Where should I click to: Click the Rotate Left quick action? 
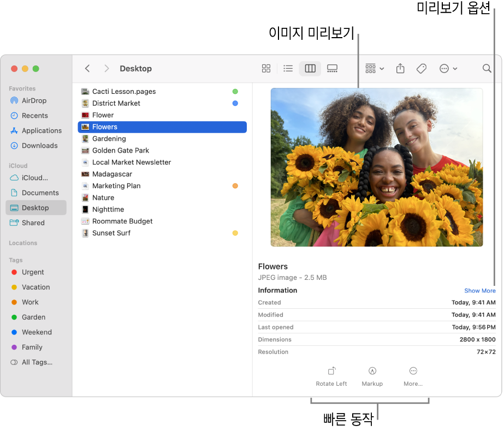(331, 377)
